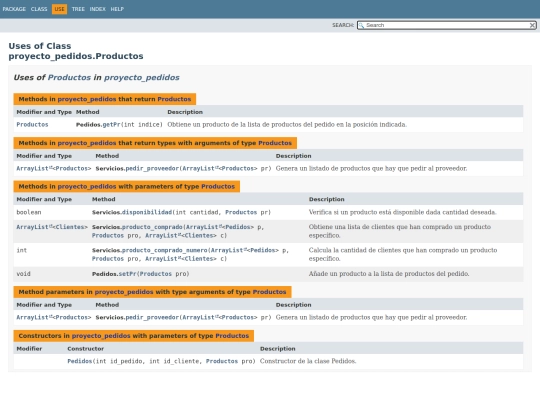Open producto_comprado_numero method link

tap(165, 250)
